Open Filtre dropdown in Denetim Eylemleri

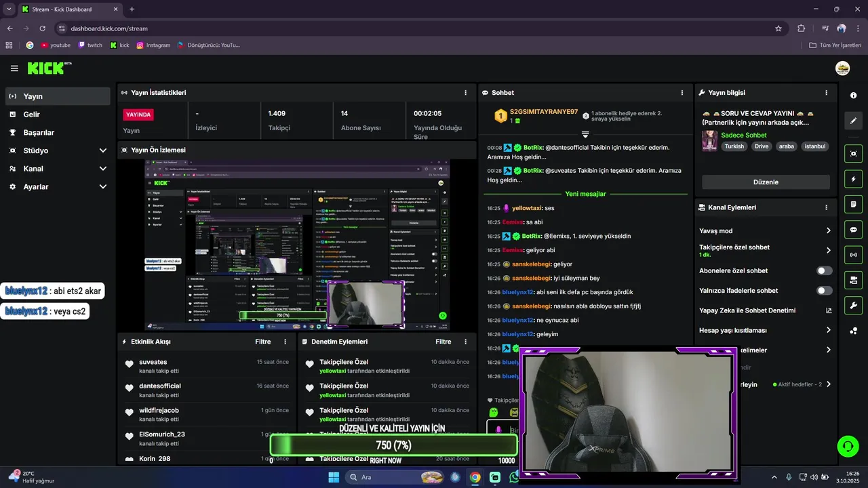pyautogui.click(x=443, y=342)
